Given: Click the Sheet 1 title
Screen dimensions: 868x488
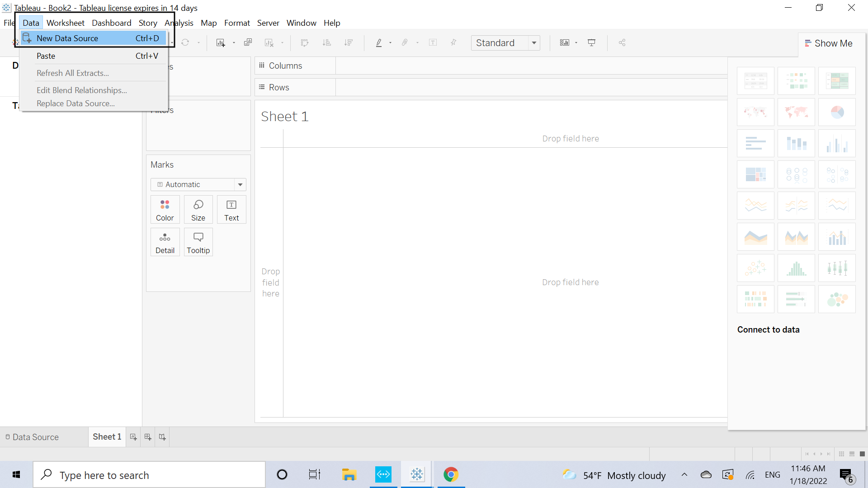Looking at the screenshot, I should click(x=285, y=117).
